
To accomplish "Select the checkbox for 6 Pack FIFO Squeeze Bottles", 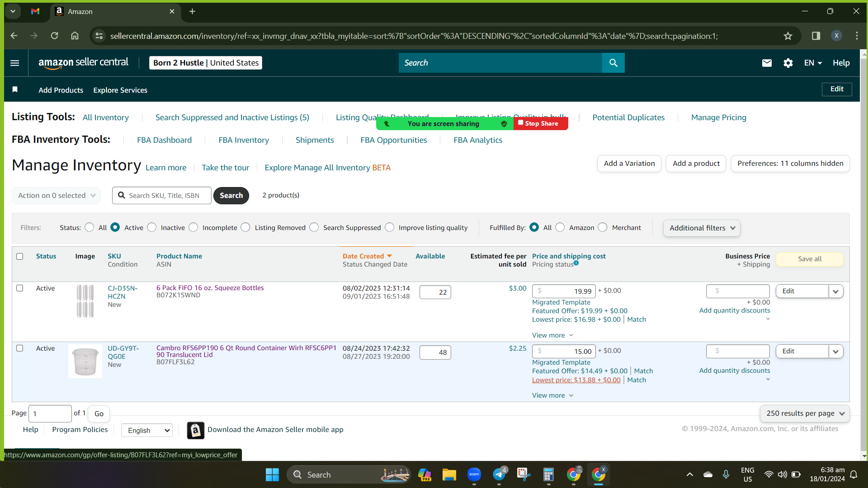I will point(19,288).
